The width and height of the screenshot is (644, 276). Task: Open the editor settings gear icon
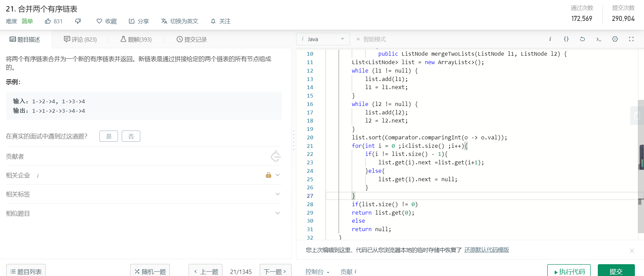[x=615, y=39]
